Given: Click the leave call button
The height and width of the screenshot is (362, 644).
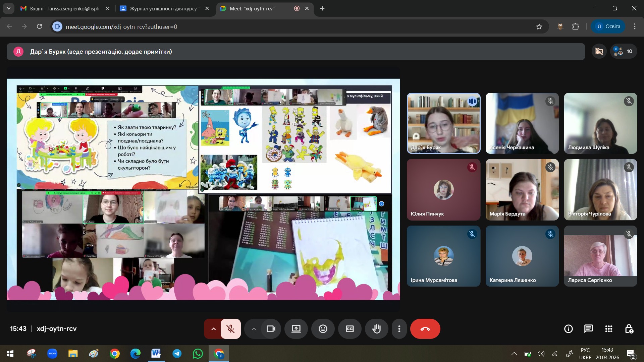Looking at the screenshot, I should [425, 329].
